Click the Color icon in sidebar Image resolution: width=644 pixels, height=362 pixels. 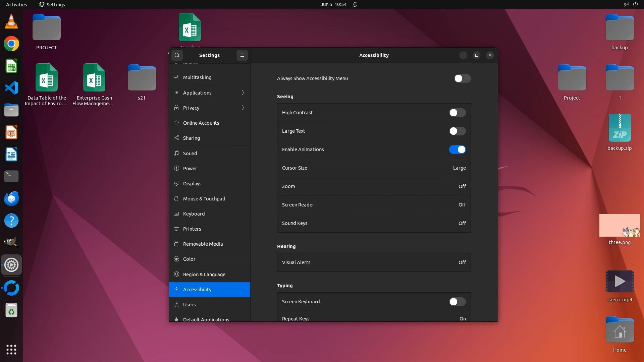point(176,259)
